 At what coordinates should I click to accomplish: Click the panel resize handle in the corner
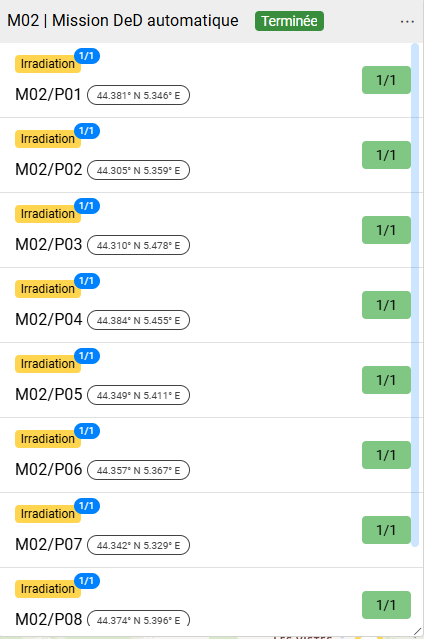(418, 631)
